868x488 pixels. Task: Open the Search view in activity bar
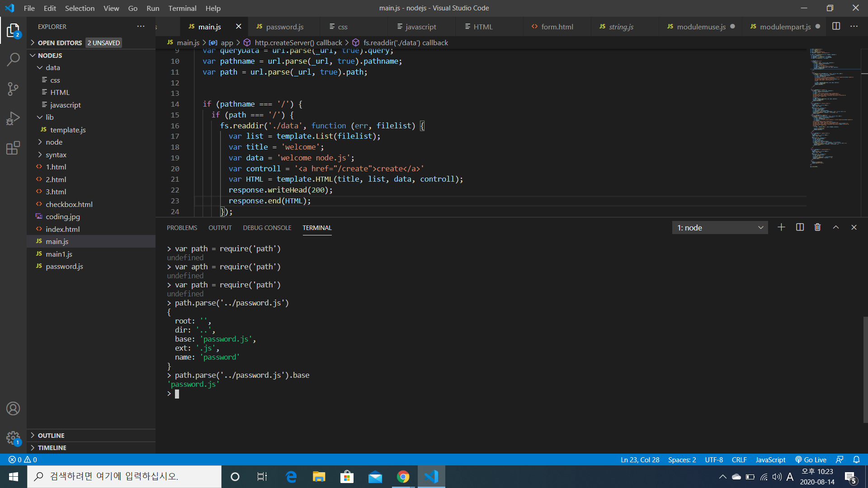(x=13, y=59)
